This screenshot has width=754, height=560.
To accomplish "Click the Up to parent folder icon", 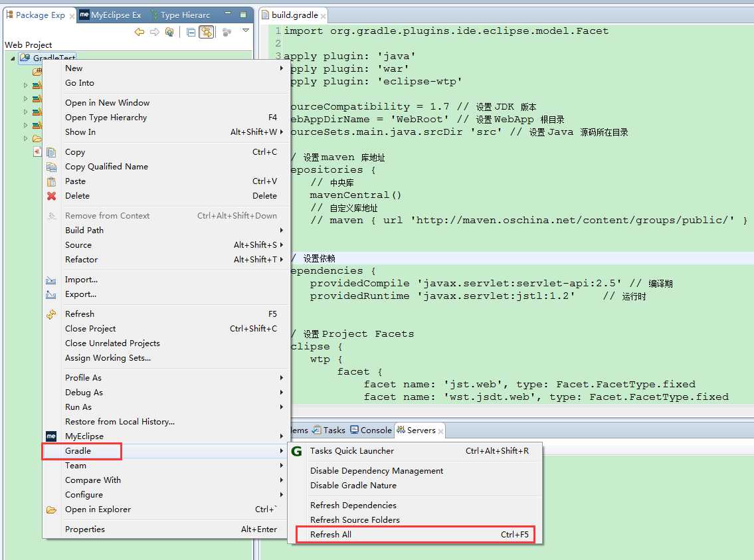I will (x=169, y=32).
